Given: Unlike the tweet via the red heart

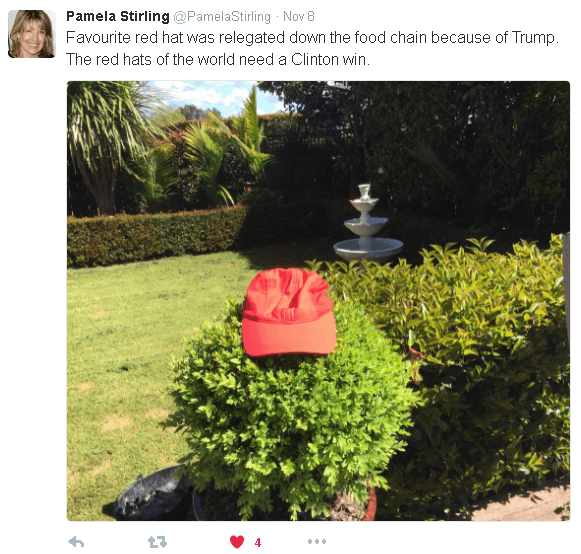Looking at the screenshot, I should coord(237,542).
